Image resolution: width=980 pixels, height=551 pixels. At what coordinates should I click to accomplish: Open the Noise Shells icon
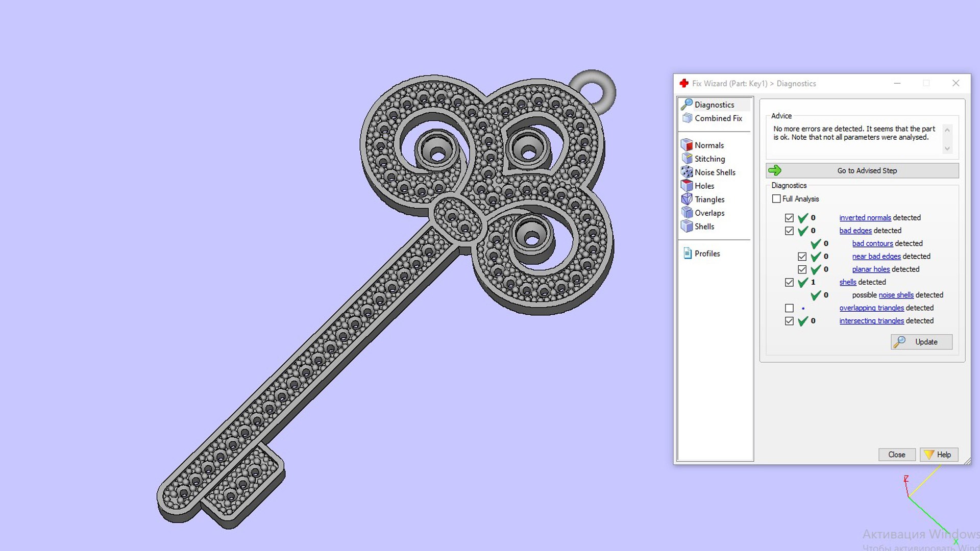point(687,172)
